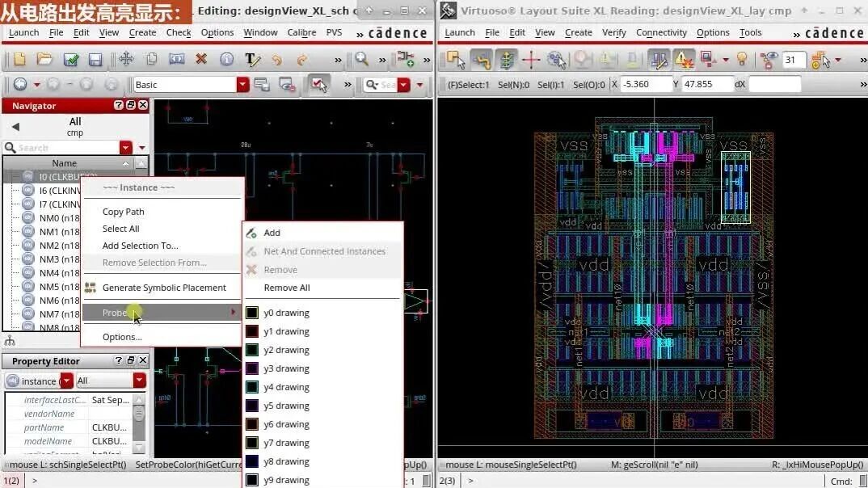This screenshot has height=488, width=868.
Task: Open the red dropdown of schematic toolbar search
Action: click(403, 85)
